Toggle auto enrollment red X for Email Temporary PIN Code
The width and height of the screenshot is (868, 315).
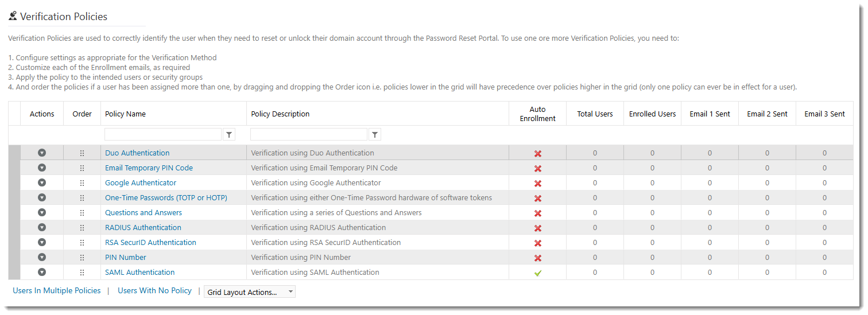click(x=538, y=169)
